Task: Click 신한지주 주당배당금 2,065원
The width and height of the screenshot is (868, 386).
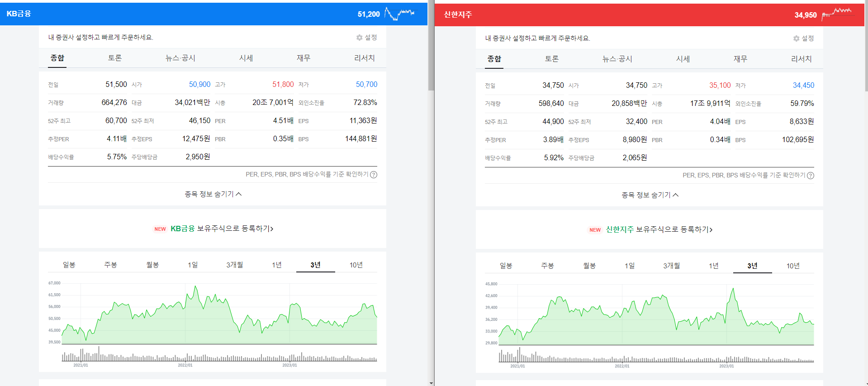Action: pyautogui.click(x=635, y=157)
